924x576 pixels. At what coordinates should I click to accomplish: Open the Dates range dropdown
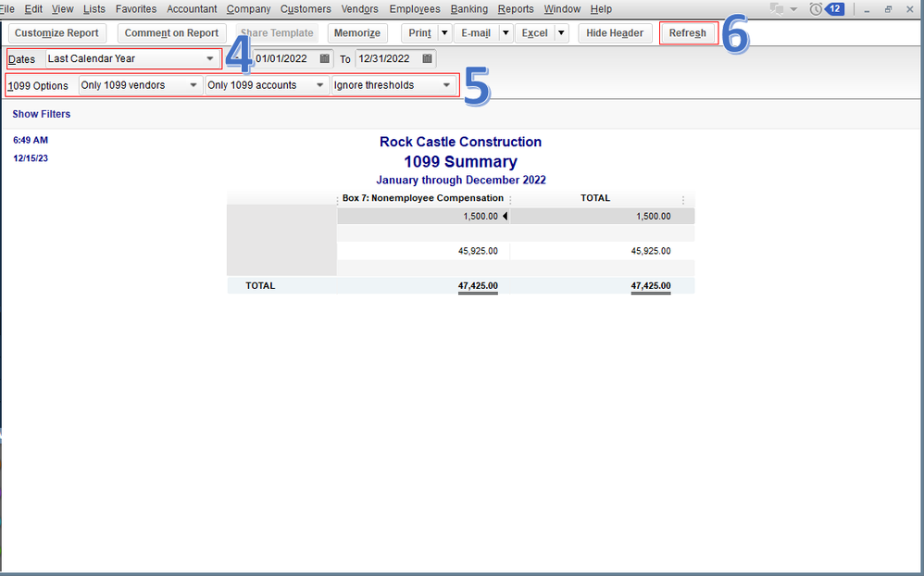132,58
